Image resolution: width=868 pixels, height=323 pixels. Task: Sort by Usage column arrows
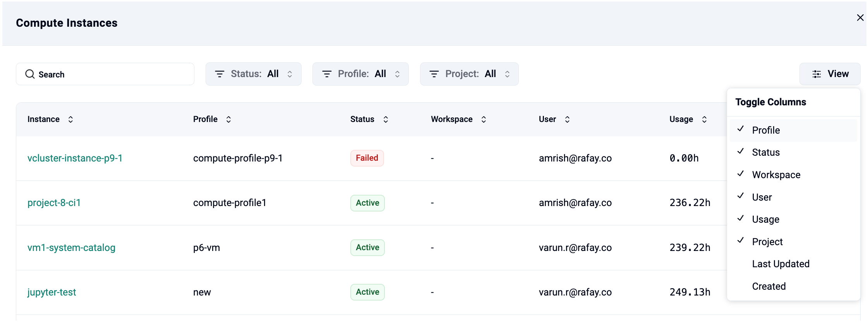coord(704,119)
